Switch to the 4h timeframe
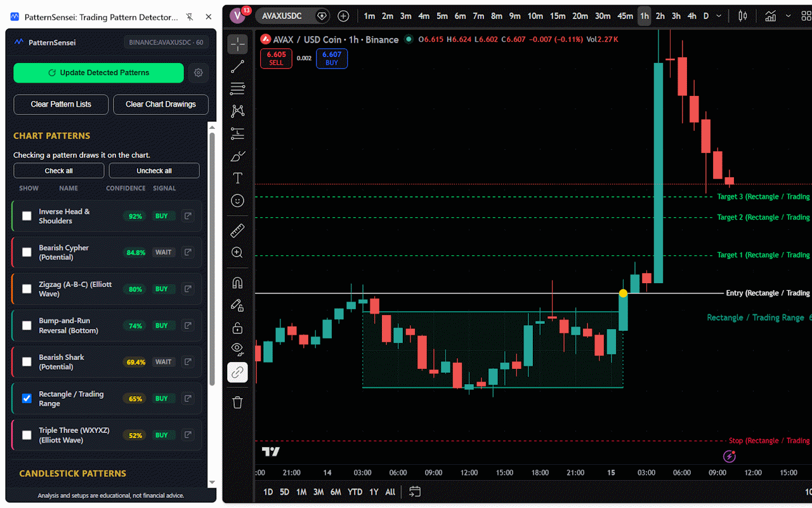The height and width of the screenshot is (508, 812). coord(691,16)
